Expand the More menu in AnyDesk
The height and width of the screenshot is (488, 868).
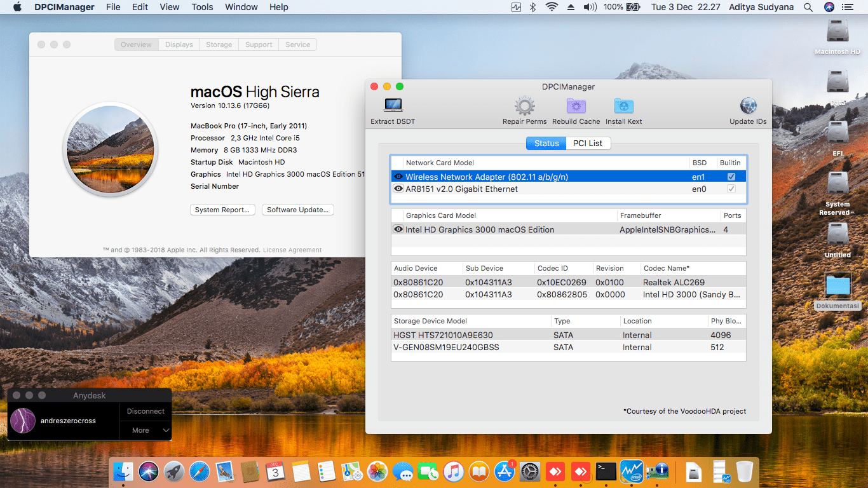coord(145,431)
